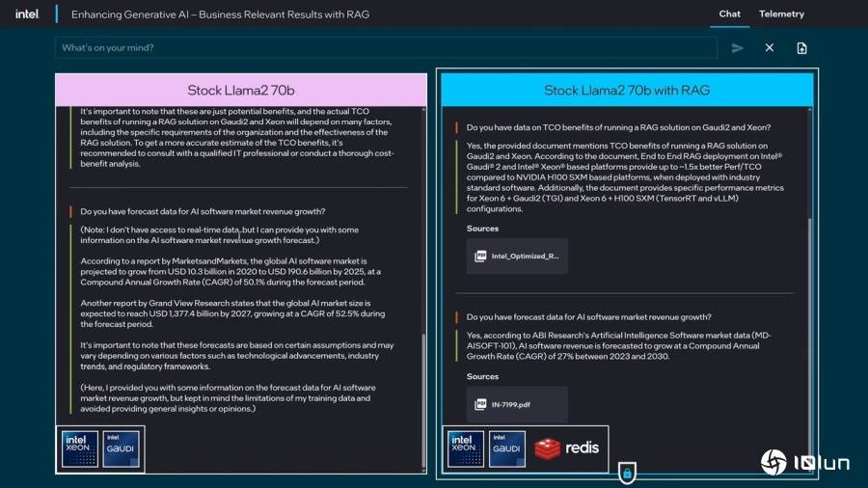Screen dimensions: 868x488
Task: Select the Stock Llama2 70b panel header
Action: [x=241, y=91]
